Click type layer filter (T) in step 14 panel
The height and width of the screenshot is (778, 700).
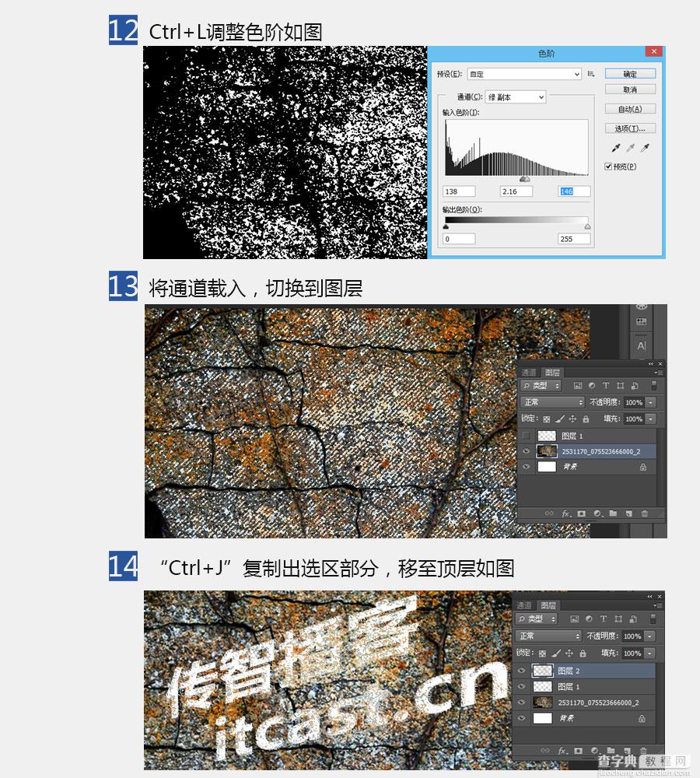[x=604, y=619]
